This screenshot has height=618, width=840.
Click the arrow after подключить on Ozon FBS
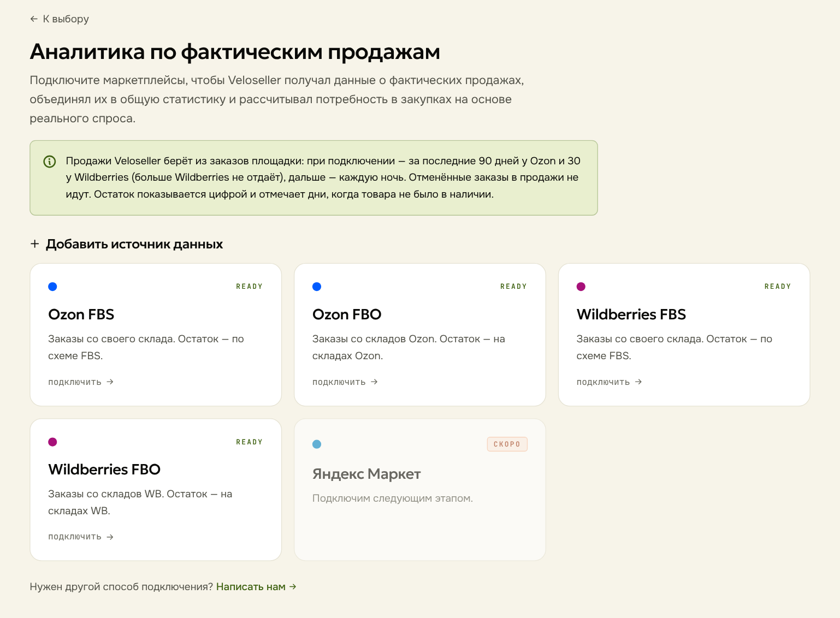(x=110, y=382)
